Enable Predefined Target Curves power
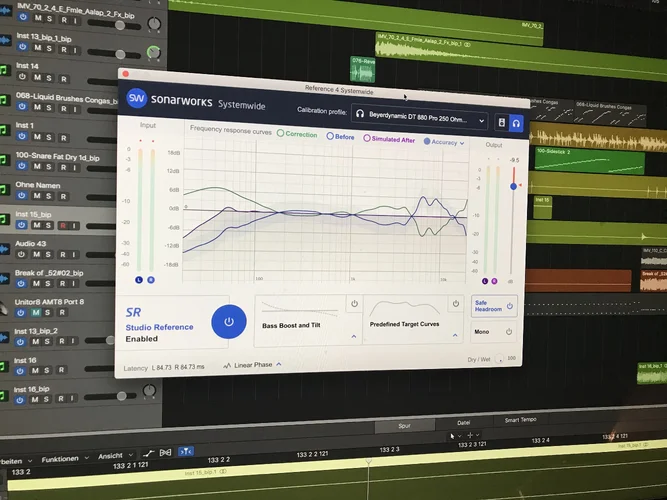Screen dimensions: 667x500 [456, 303]
